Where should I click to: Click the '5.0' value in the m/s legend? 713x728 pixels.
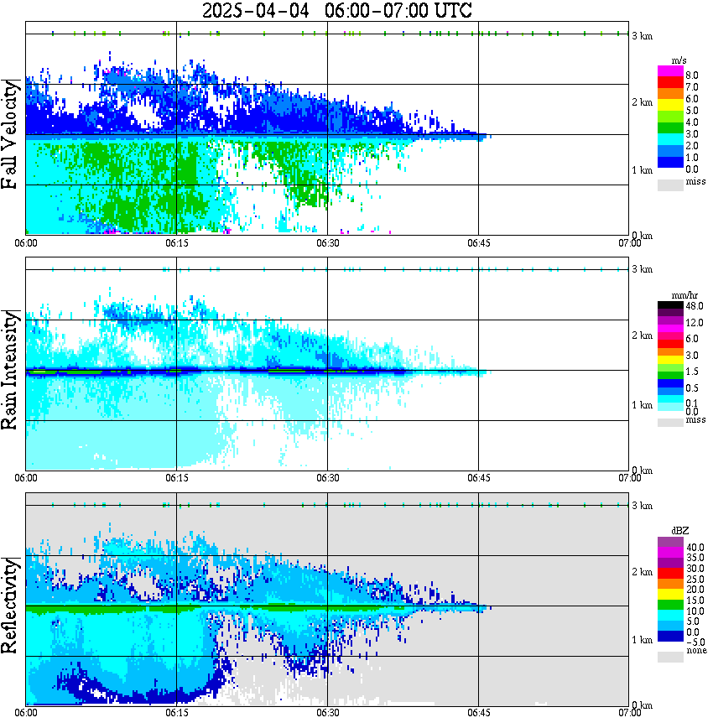pos(692,111)
